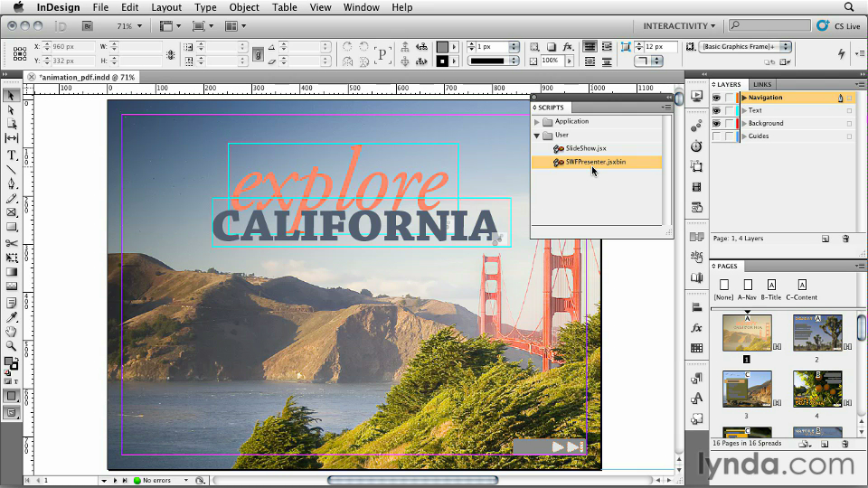868x488 pixels.
Task: Expand the Text layer
Action: tap(744, 110)
